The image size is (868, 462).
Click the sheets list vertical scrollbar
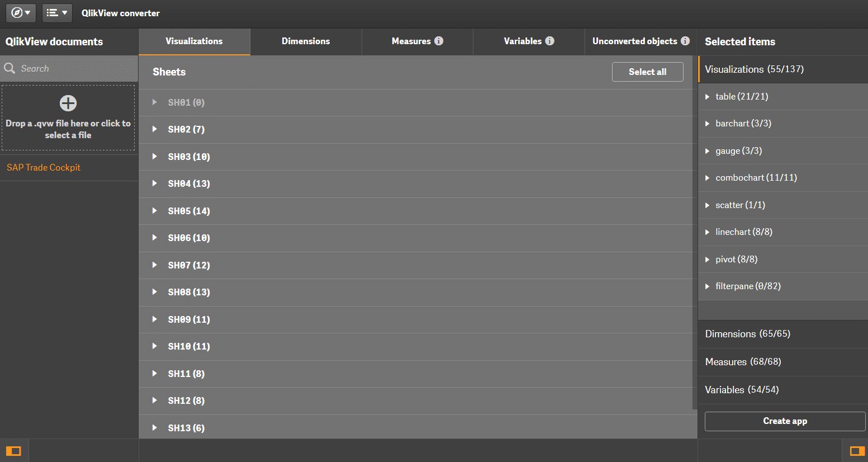click(695, 232)
